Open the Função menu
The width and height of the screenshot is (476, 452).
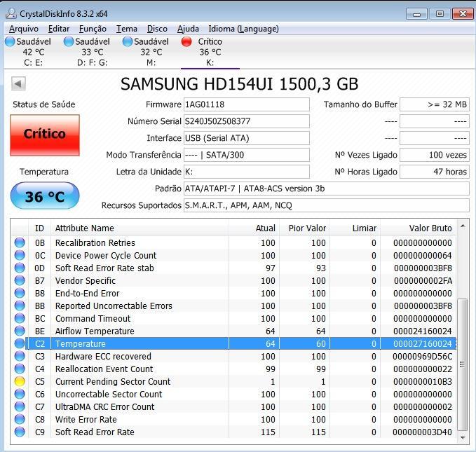pos(93,29)
